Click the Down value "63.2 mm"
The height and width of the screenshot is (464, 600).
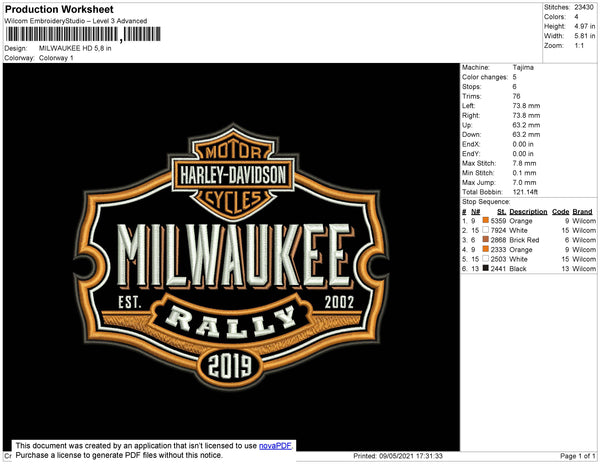point(526,135)
